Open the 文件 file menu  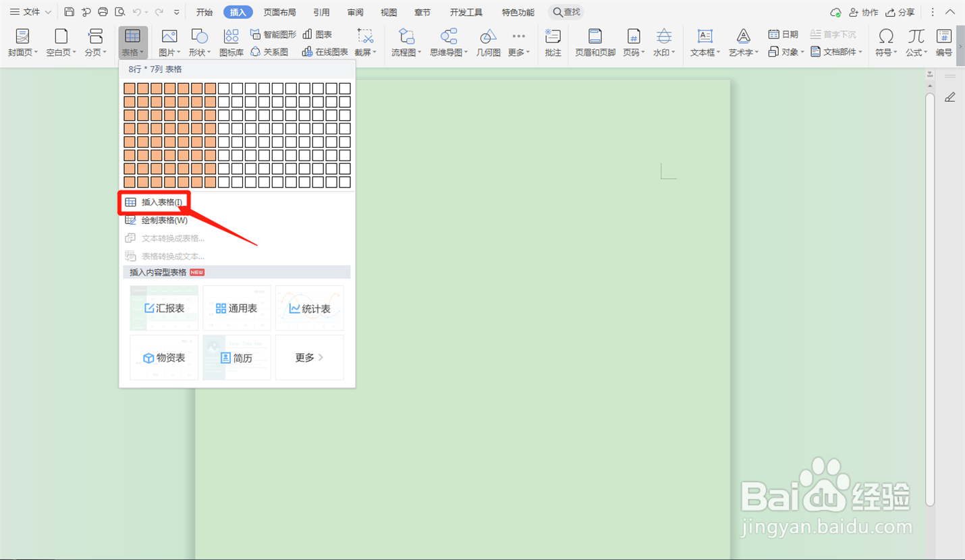(30, 12)
